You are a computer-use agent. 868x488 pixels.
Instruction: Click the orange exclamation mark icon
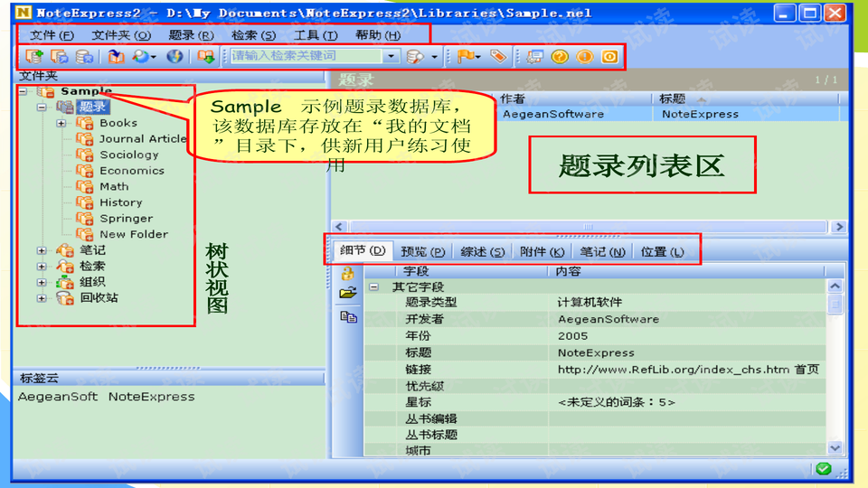click(x=585, y=56)
